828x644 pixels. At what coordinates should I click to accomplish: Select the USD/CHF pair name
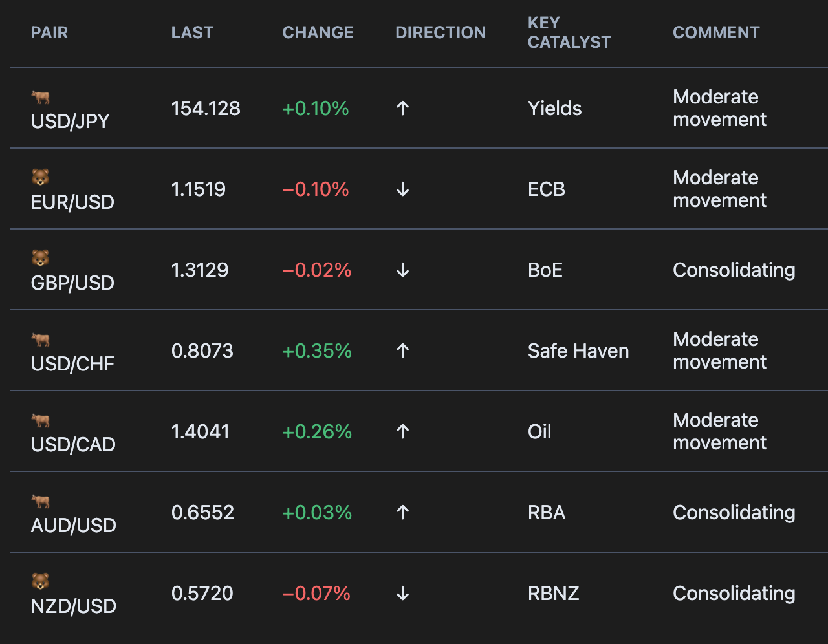point(72,363)
